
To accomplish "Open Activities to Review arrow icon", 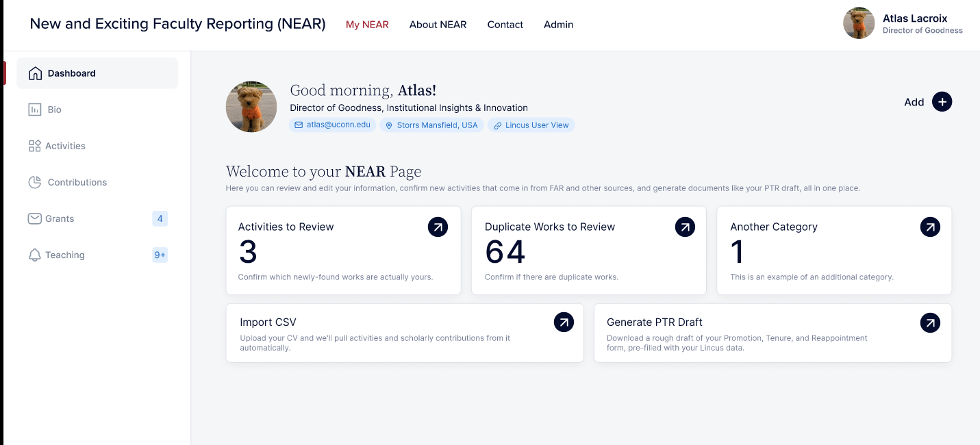I will [x=438, y=227].
